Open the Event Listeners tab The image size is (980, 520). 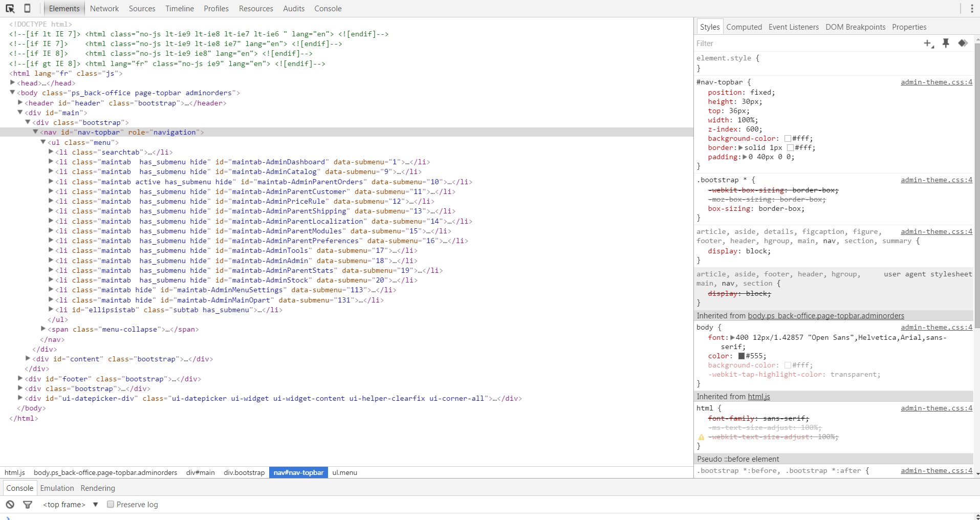(793, 27)
